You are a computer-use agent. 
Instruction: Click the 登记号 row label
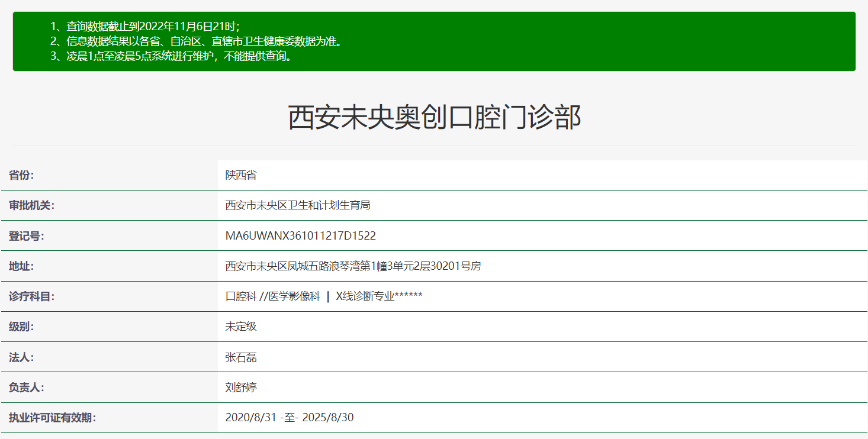tap(27, 236)
